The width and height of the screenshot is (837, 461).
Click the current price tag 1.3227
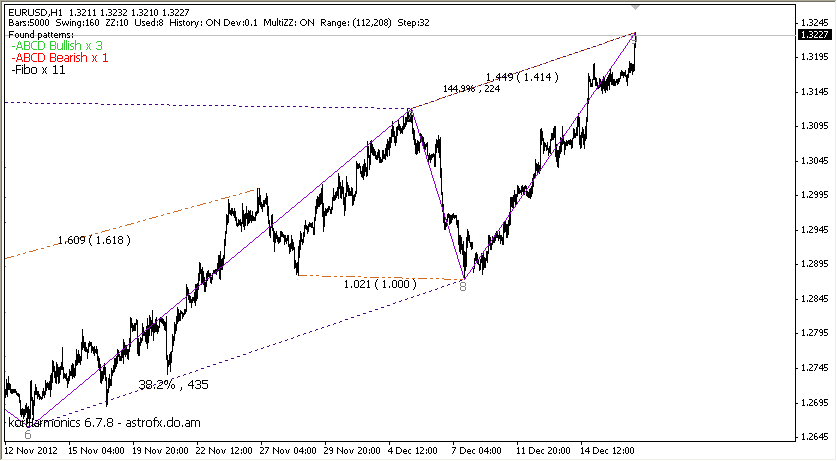tap(813, 34)
